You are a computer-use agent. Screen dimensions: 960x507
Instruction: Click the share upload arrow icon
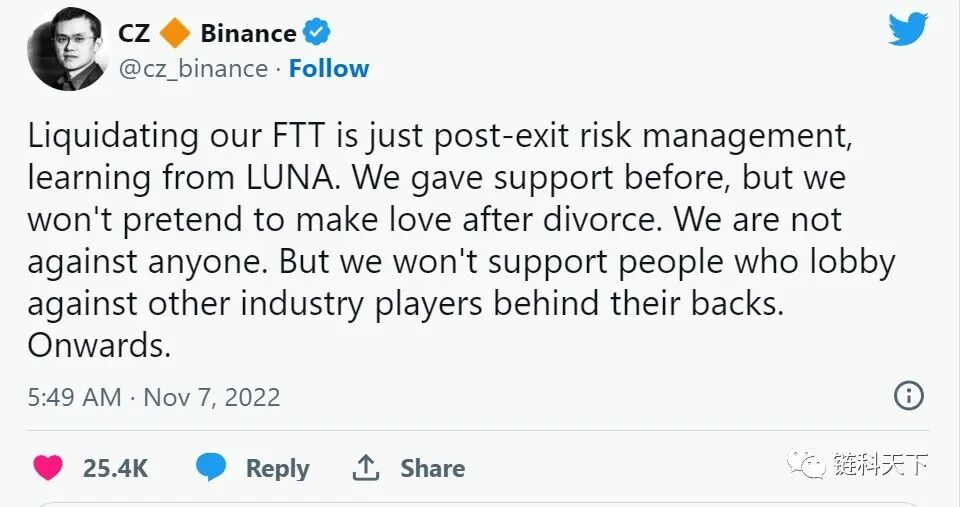366,467
